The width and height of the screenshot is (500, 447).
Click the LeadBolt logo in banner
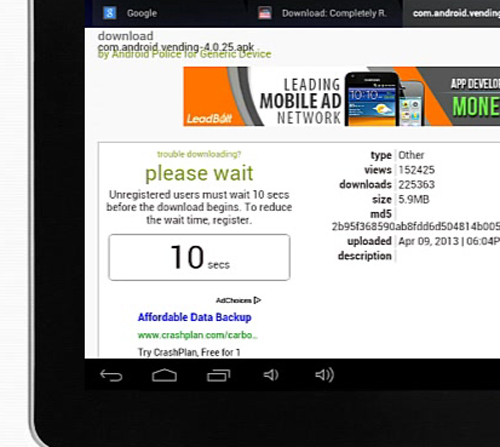coord(209,119)
